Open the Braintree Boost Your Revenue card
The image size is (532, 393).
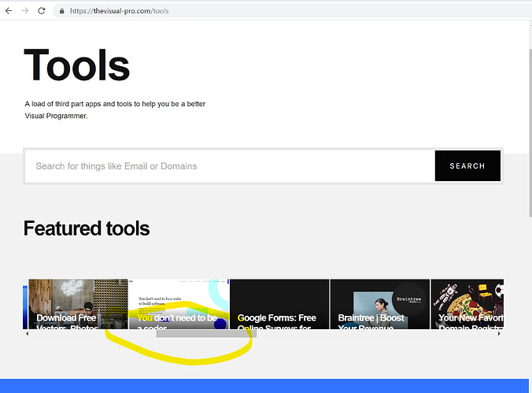click(x=379, y=304)
